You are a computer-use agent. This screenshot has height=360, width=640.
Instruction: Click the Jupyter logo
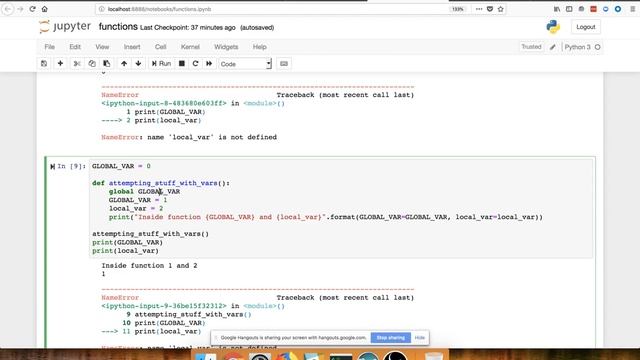(x=65, y=27)
